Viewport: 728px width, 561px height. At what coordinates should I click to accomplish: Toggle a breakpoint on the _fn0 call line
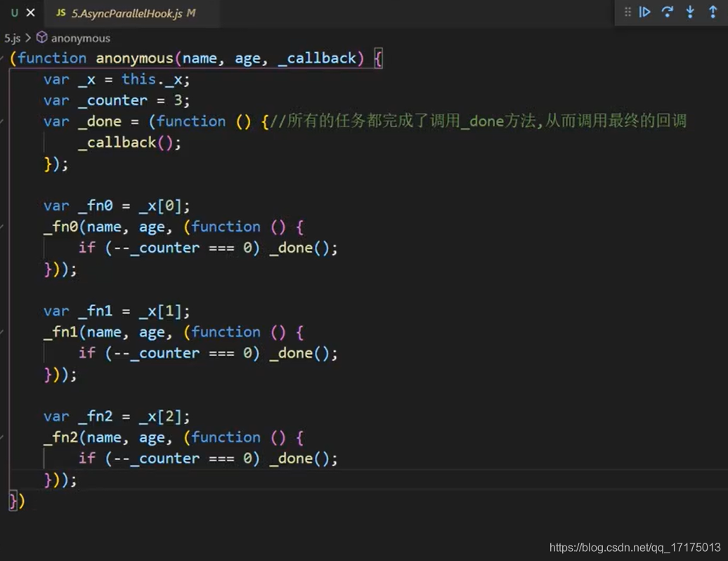coord(8,227)
